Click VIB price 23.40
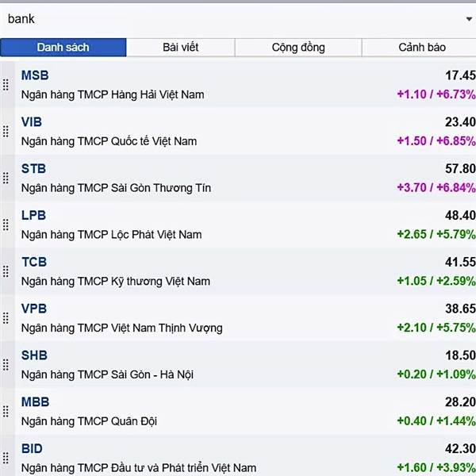 point(460,122)
